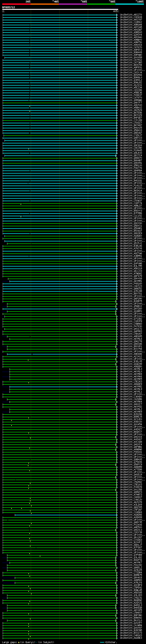146x644 pixels.
Task: Open hit UniRef100_Q00V89
Action: click(131, 57)
